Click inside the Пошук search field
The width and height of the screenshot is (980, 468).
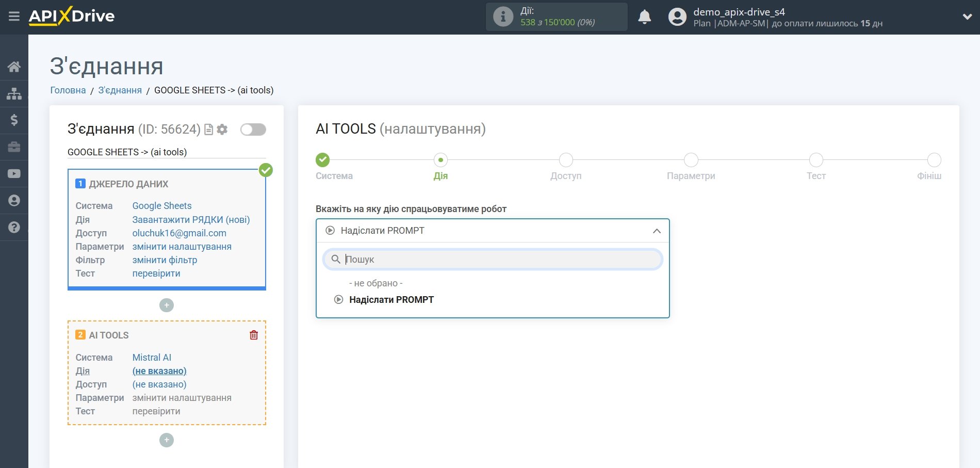coord(493,259)
